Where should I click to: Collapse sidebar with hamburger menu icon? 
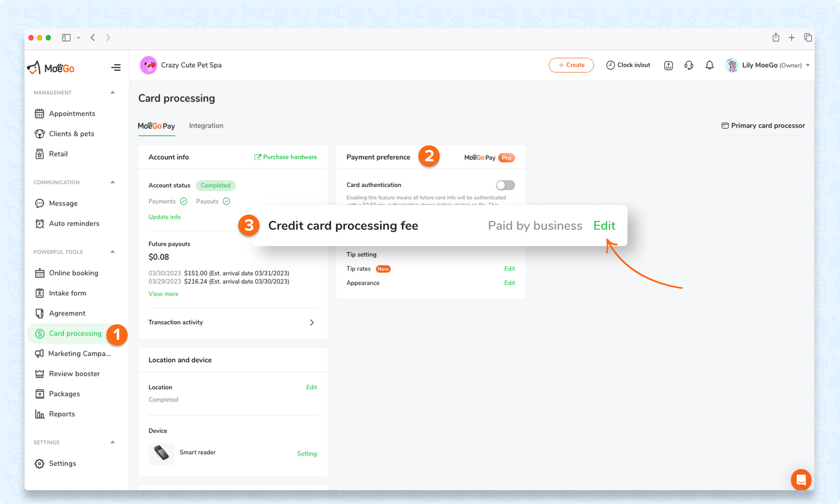[116, 68]
